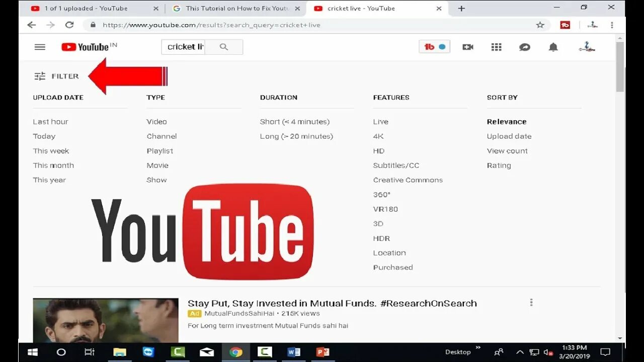Click the site lock icon in address bar
The height and width of the screenshot is (362, 644).
click(x=93, y=25)
